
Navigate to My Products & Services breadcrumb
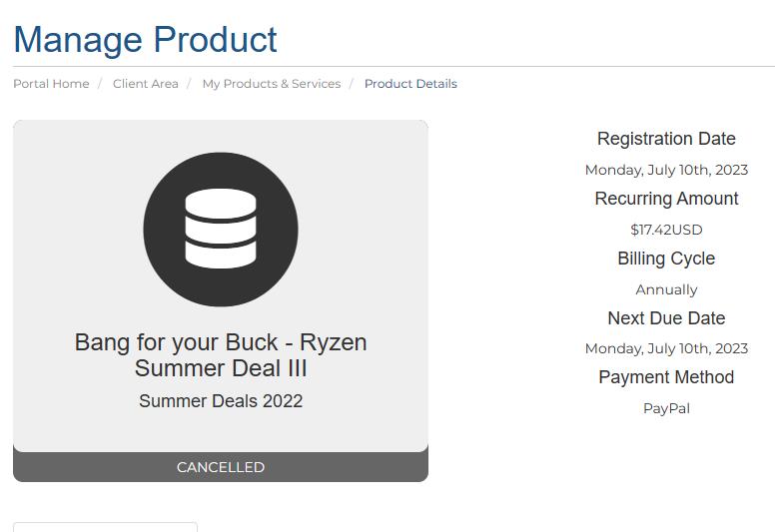click(272, 84)
